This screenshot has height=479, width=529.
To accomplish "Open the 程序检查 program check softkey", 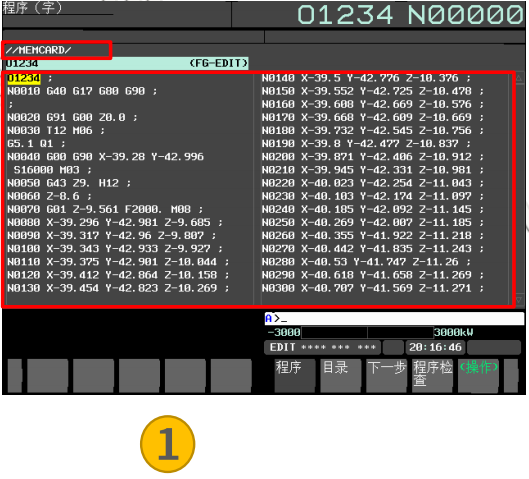I will pos(432,375).
